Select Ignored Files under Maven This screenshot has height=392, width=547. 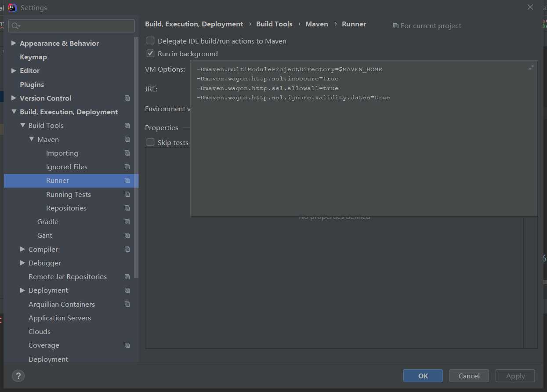[x=67, y=167]
